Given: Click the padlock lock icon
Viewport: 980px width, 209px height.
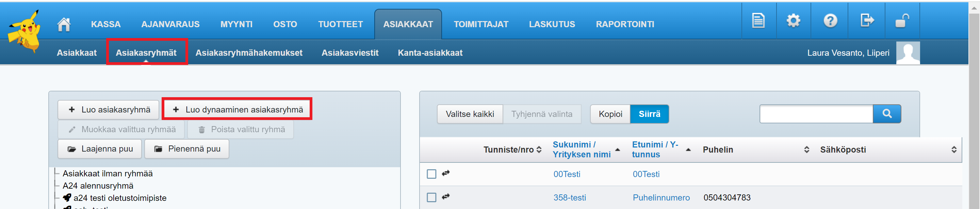Looking at the screenshot, I should [902, 21].
